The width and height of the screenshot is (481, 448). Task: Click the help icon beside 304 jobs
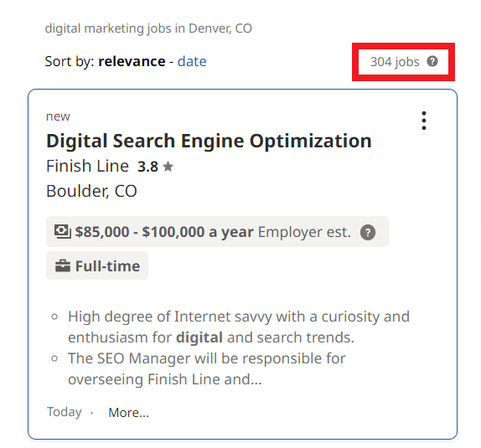click(432, 61)
